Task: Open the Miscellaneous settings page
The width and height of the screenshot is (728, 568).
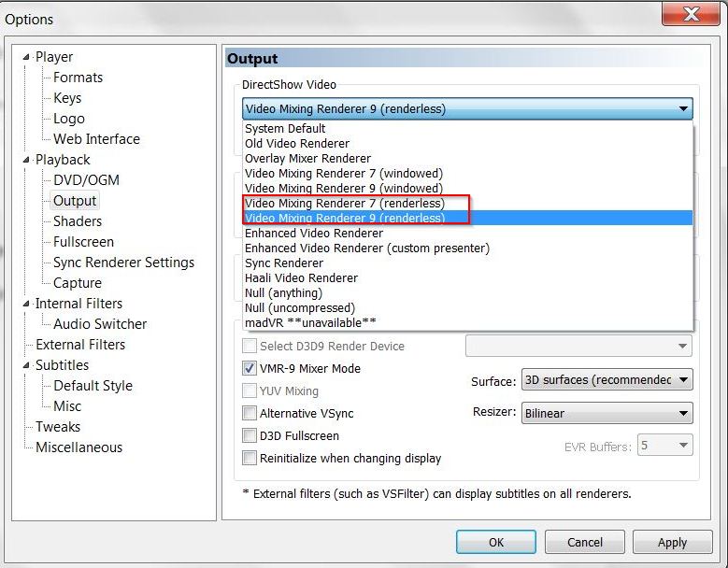Action: tap(79, 447)
